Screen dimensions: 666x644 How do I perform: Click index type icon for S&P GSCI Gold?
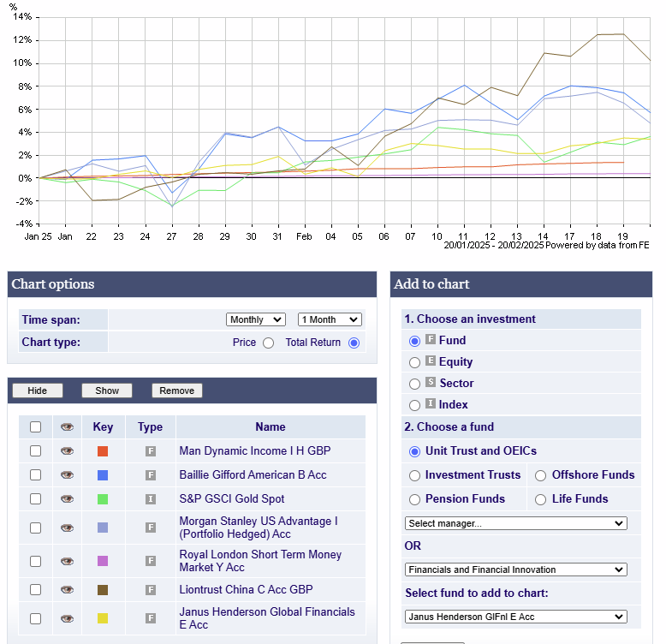pos(151,499)
